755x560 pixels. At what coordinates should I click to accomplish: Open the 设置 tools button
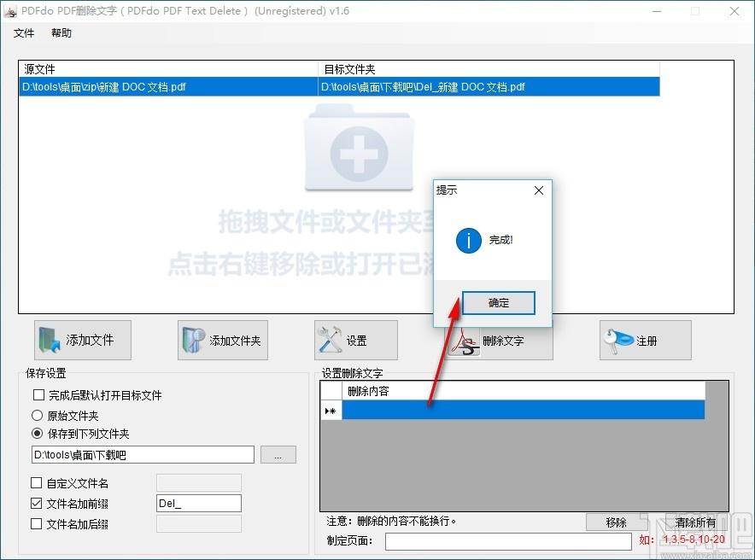356,340
